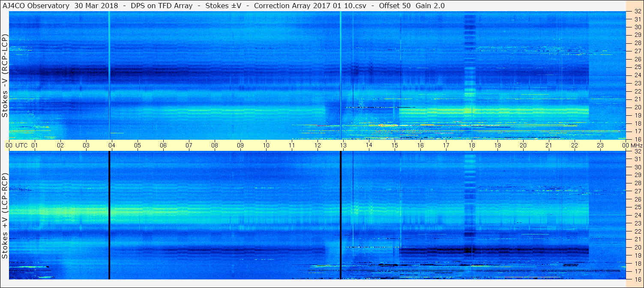The width and height of the screenshot is (644, 288).
Task: Click the 22 MHz label of lower Stokes +V panel
Action: (x=637, y=231)
